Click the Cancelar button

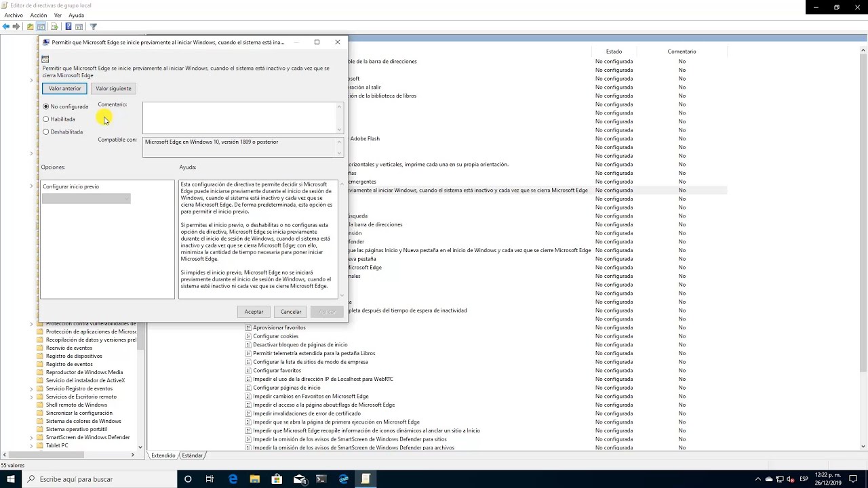(x=291, y=312)
